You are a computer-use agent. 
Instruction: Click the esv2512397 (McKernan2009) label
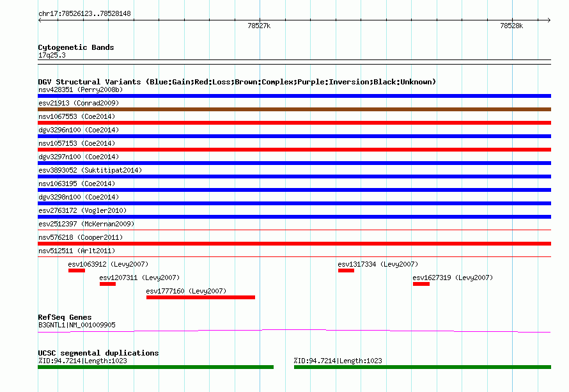(x=86, y=224)
